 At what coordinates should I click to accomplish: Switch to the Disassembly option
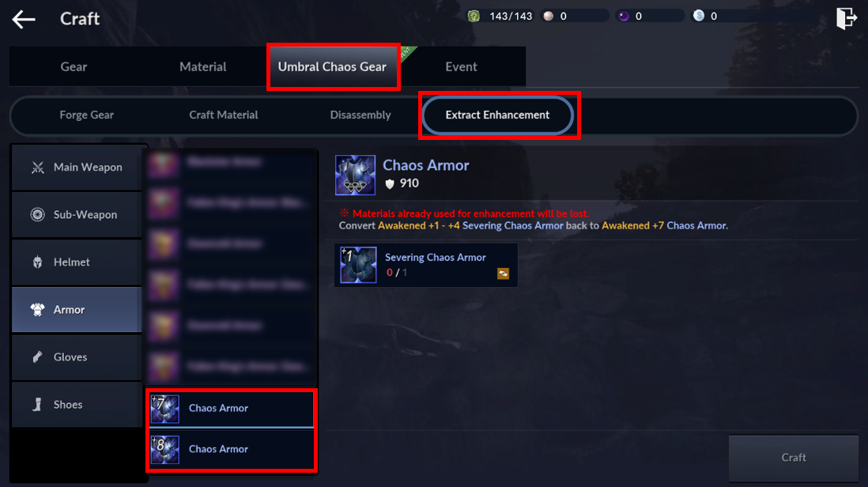(360, 115)
